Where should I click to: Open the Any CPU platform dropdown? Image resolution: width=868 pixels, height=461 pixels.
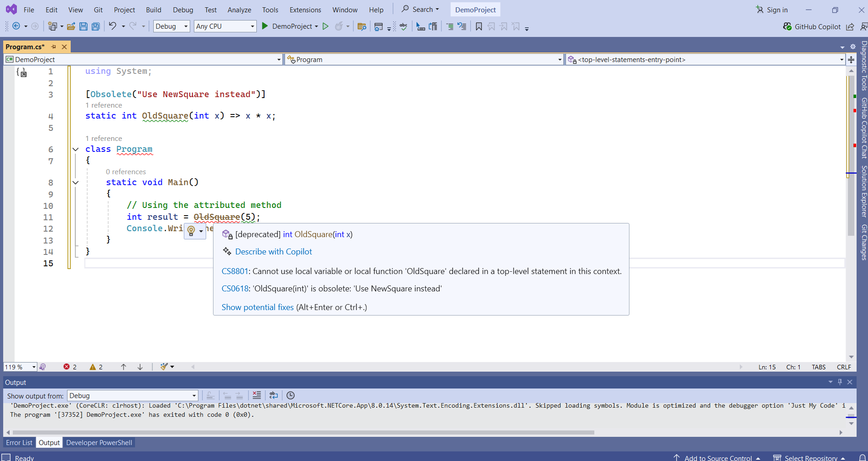(x=225, y=26)
